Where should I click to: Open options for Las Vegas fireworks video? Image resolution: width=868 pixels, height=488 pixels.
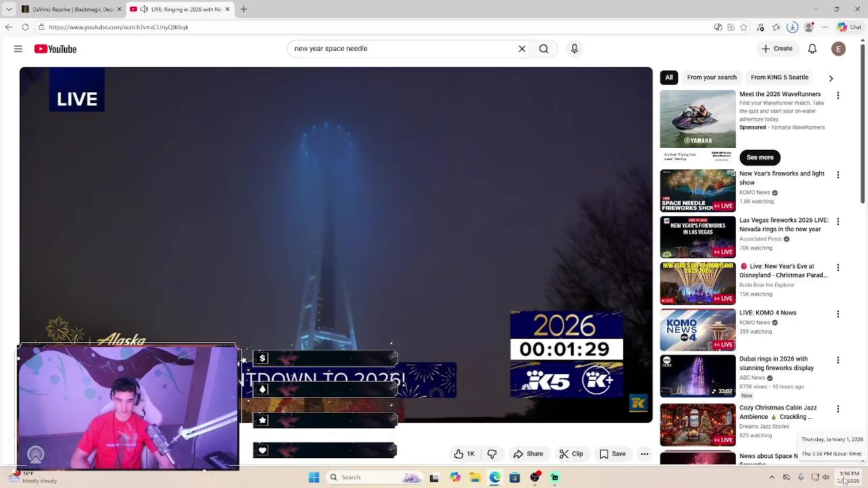[x=838, y=222]
